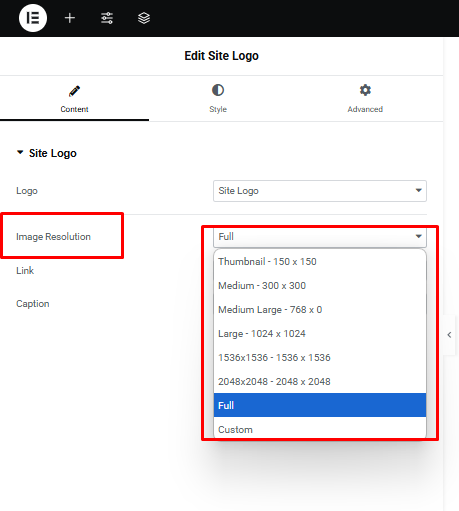The image size is (459, 511).
Task: Click the Content pencil icon
Action: 74,91
